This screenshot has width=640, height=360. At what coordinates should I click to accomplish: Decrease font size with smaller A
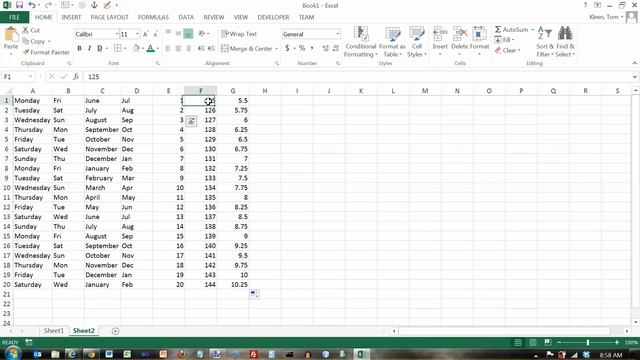[155, 34]
